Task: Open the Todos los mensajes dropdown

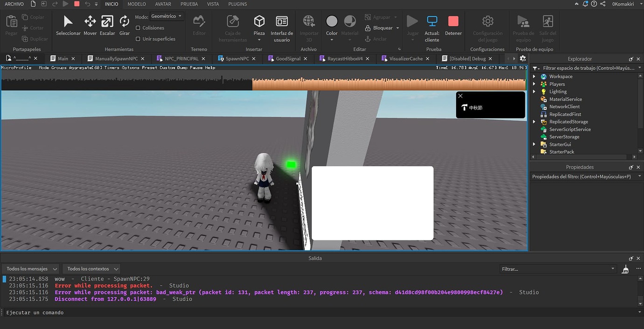Action: 32,269
